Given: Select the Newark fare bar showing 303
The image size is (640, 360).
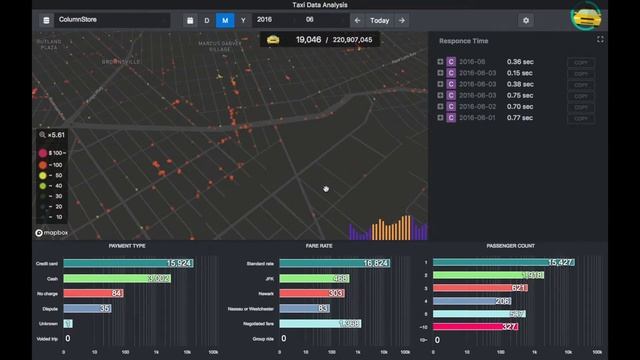Looking at the screenshot, I should pyautogui.click(x=312, y=293).
